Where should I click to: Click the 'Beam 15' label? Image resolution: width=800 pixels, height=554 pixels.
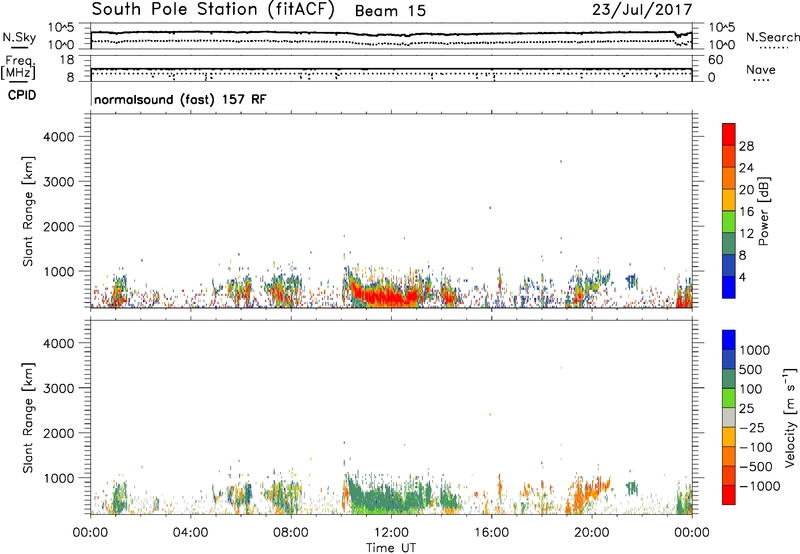390,11
